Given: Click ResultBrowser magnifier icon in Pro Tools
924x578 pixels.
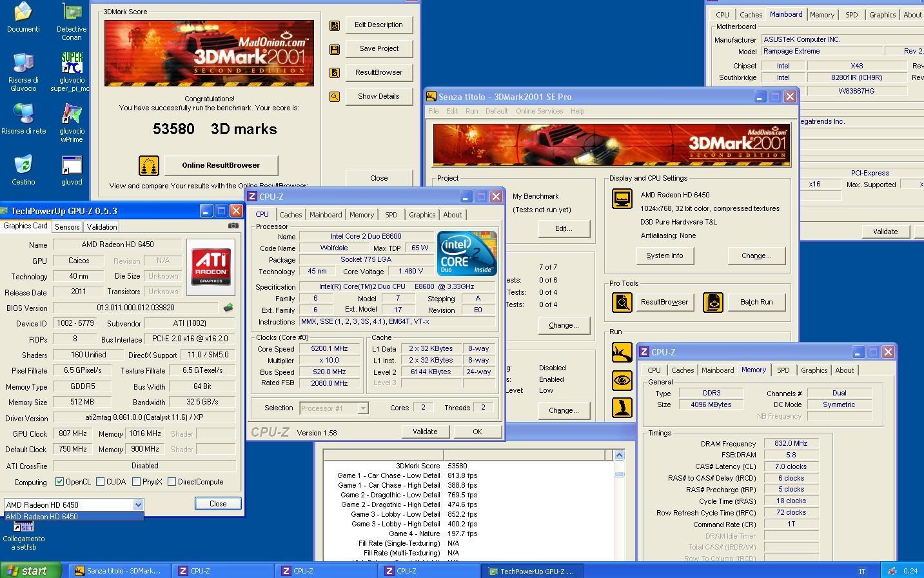Looking at the screenshot, I should (x=622, y=302).
